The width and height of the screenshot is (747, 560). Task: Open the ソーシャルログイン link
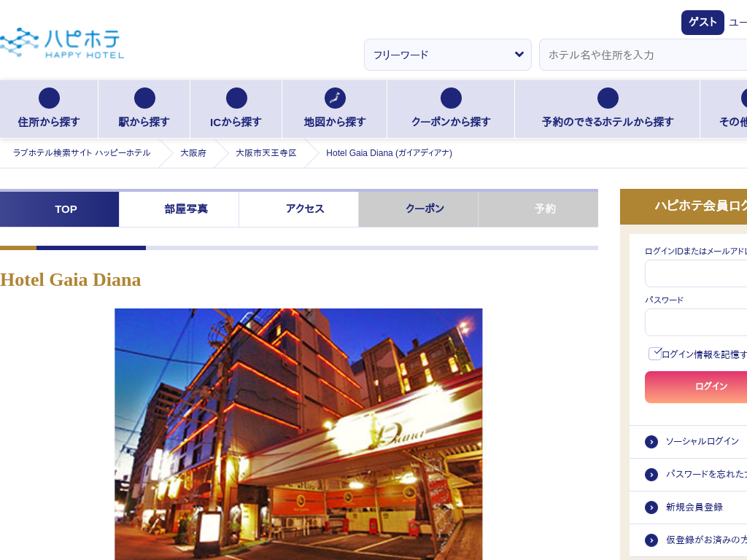tap(703, 442)
